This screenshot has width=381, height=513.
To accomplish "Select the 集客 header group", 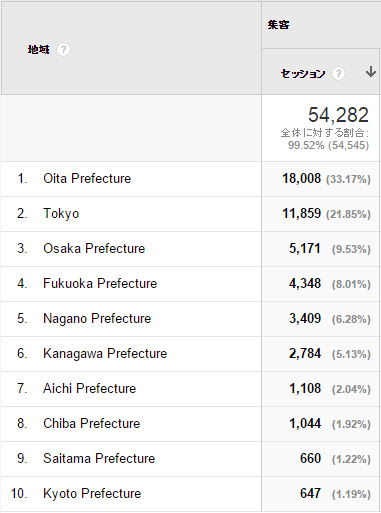I will pyautogui.click(x=278, y=25).
